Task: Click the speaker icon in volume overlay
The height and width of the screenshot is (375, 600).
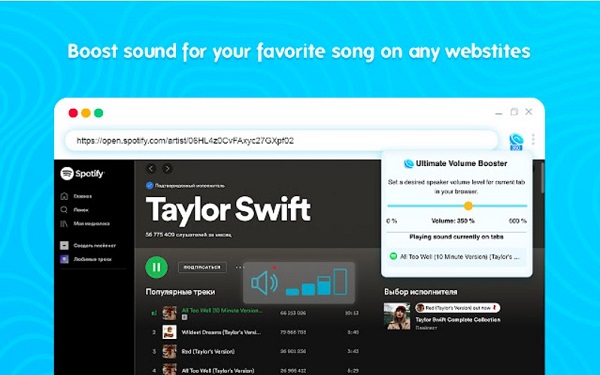Action: tap(264, 283)
